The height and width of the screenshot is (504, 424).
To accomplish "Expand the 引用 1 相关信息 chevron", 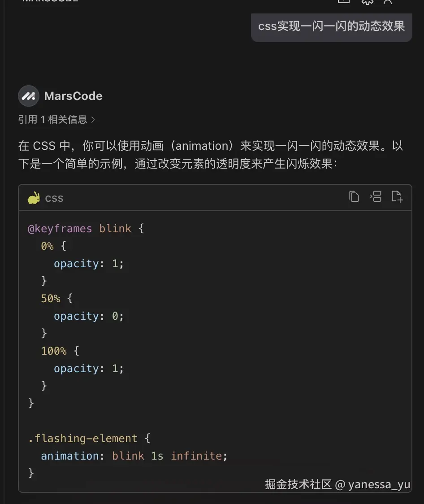I will (93, 120).
